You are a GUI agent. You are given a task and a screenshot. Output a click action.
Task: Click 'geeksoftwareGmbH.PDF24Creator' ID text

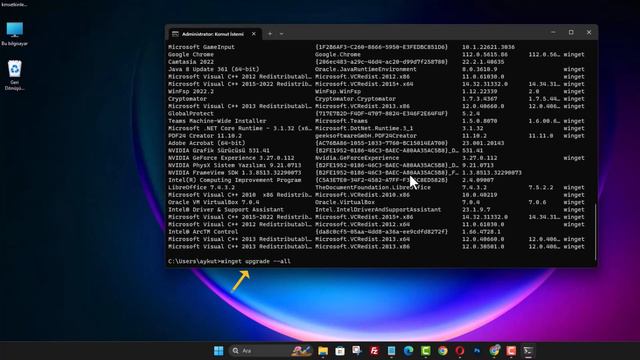click(x=366, y=136)
